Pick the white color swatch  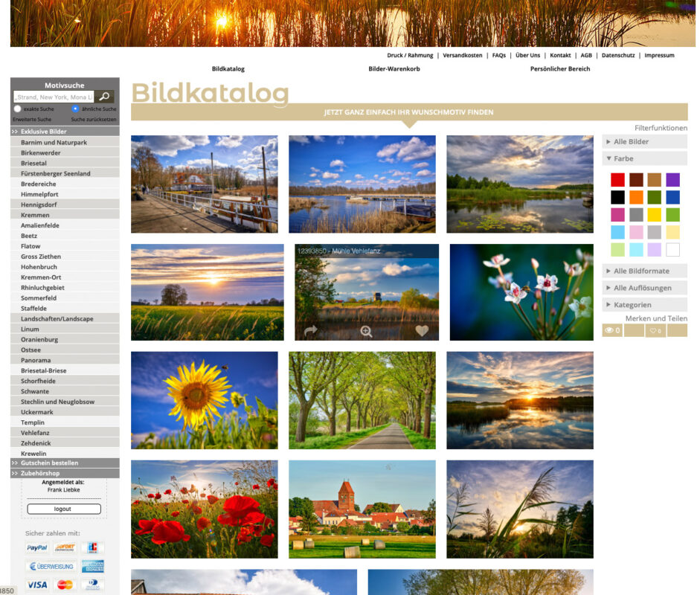point(672,249)
